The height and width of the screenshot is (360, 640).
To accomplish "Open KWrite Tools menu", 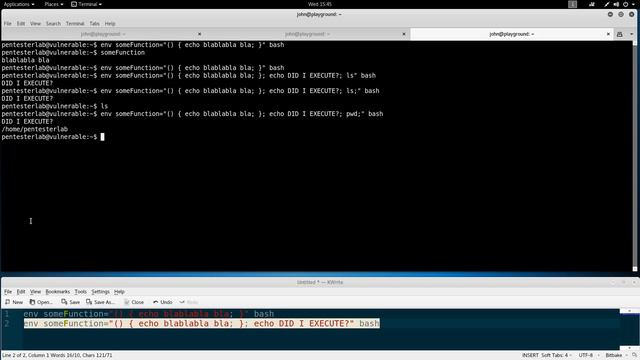I will pyautogui.click(x=80, y=292).
